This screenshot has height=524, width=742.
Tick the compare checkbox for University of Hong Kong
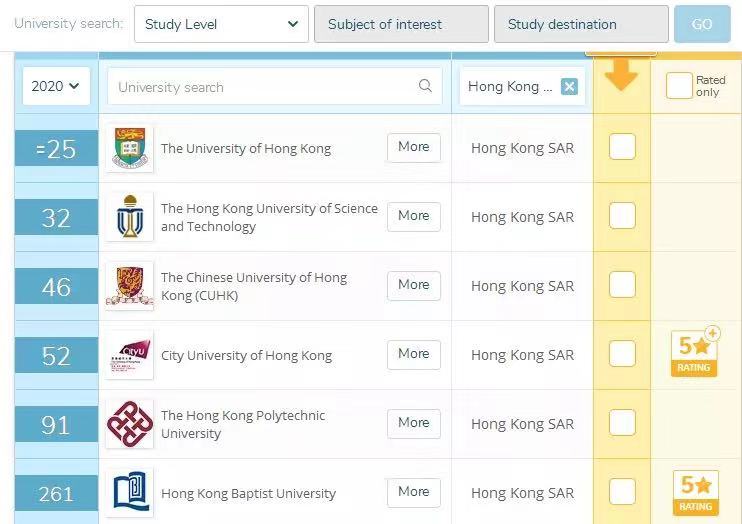pos(622,147)
